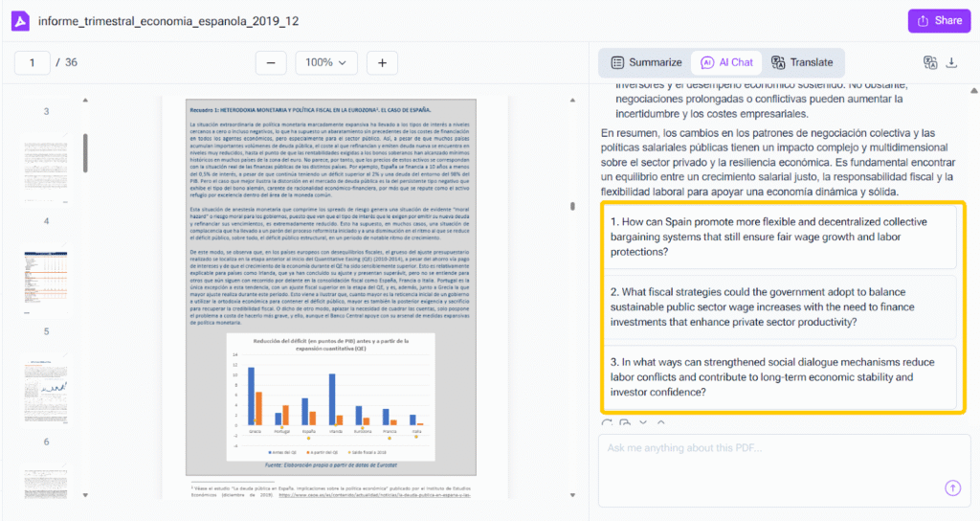Screen dimensions: 980x521
Task: Click the thumbs-down icon below the response
Action: coord(643,423)
